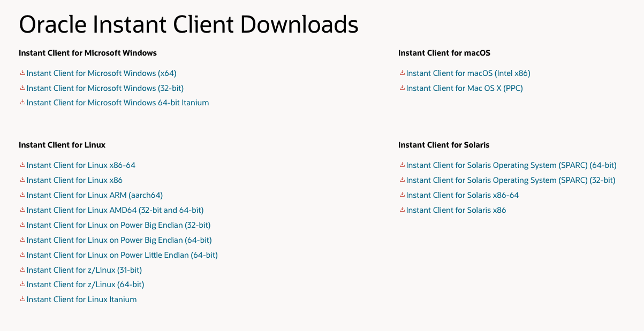Open Solaris Operating System (SPARC) (64-bit) link
Image resolution: width=644 pixels, height=331 pixels.
pos(511,165)
